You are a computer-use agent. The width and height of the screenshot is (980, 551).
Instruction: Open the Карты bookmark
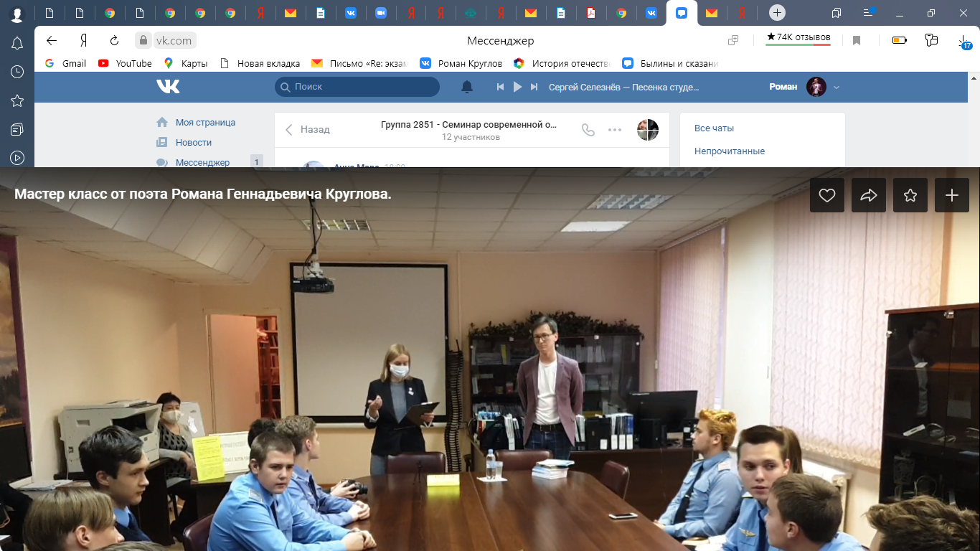click(186, 63)
